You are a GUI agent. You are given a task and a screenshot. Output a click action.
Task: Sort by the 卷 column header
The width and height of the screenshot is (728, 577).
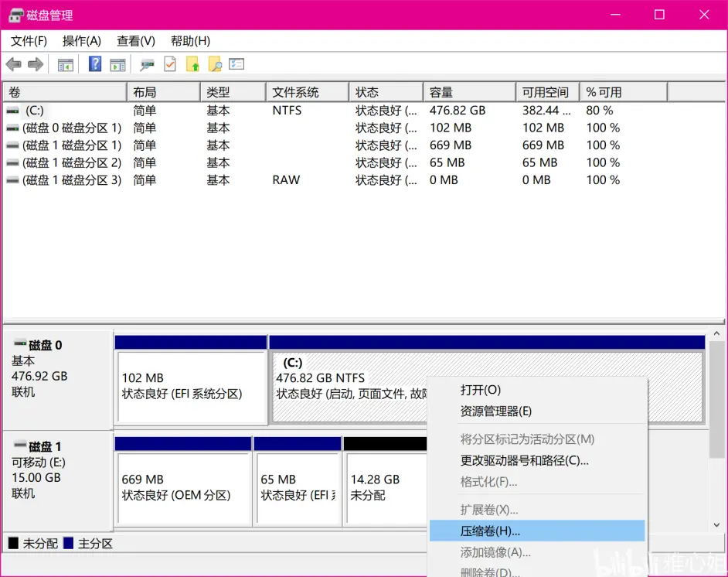tap(65, 92)
